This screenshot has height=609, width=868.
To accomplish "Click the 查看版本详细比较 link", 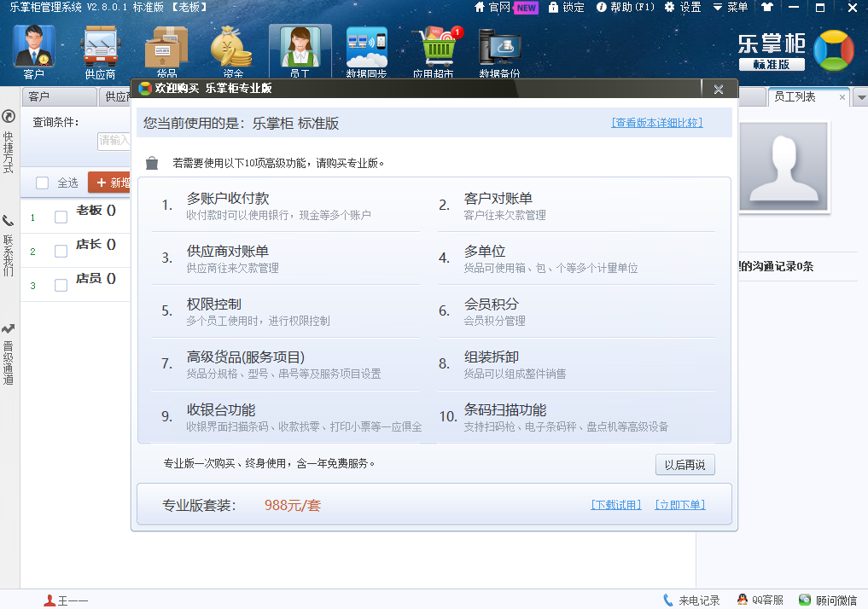I will (657, 123).
